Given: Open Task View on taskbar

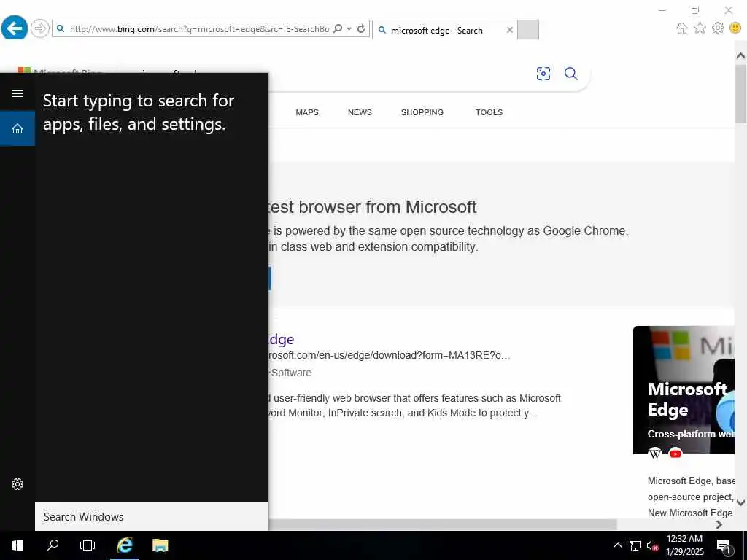Looking at the screenshot, I should coord(88,545).
